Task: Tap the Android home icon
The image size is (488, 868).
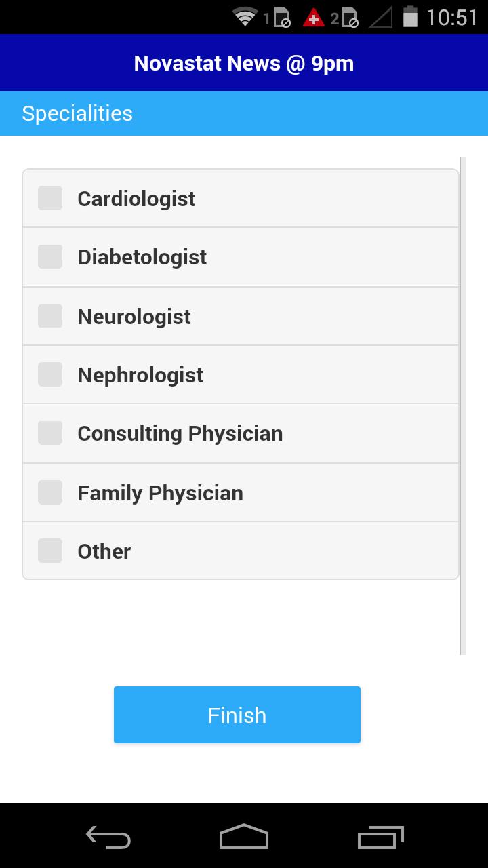Action: click(x=244, y=837)
